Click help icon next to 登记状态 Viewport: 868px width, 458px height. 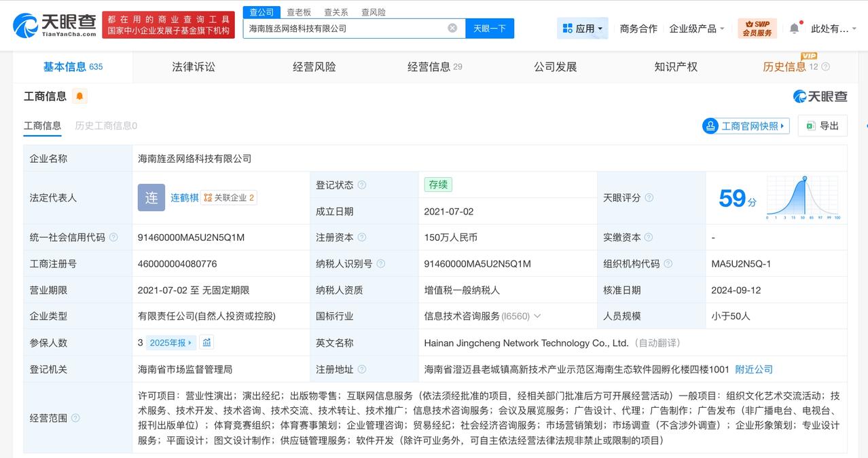(362, 185)
